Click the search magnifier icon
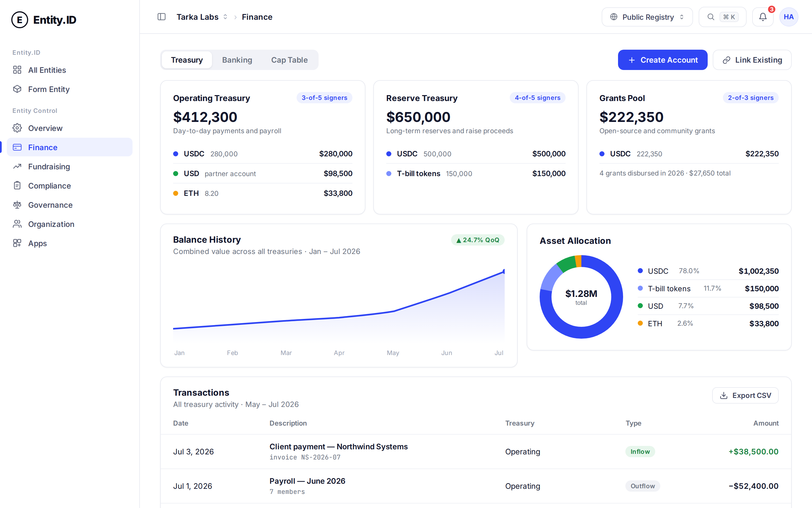812x508 pixels. click(711, 17)
